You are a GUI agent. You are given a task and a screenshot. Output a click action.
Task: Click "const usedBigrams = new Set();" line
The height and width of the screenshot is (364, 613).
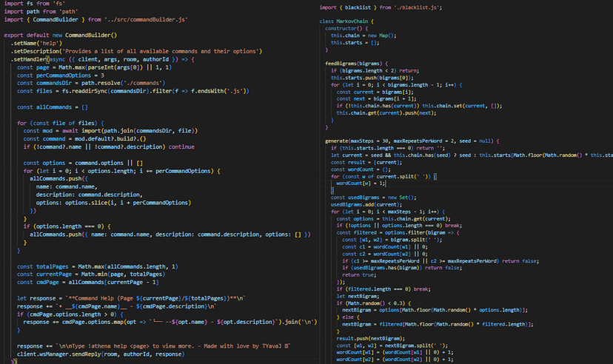[x=374, y=198]
